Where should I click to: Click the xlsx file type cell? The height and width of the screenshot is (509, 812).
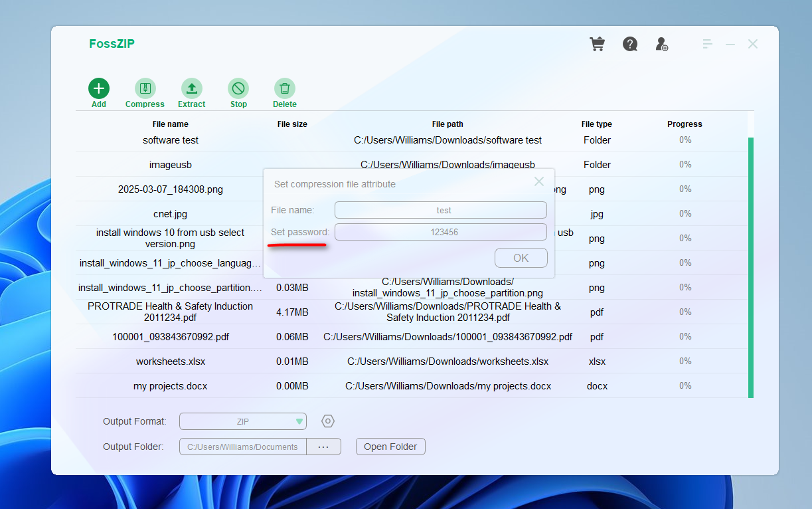(x=597, y=361)
